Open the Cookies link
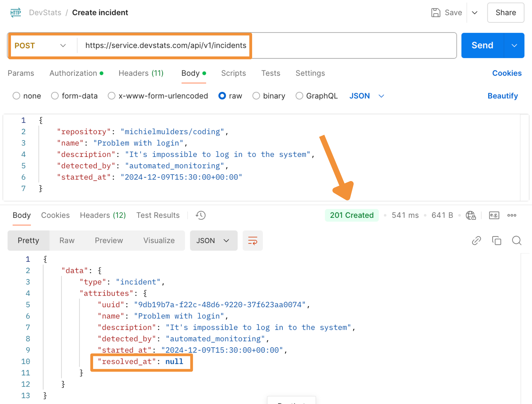The width and height of the screenshot is (532, 404). coord(507,73)
